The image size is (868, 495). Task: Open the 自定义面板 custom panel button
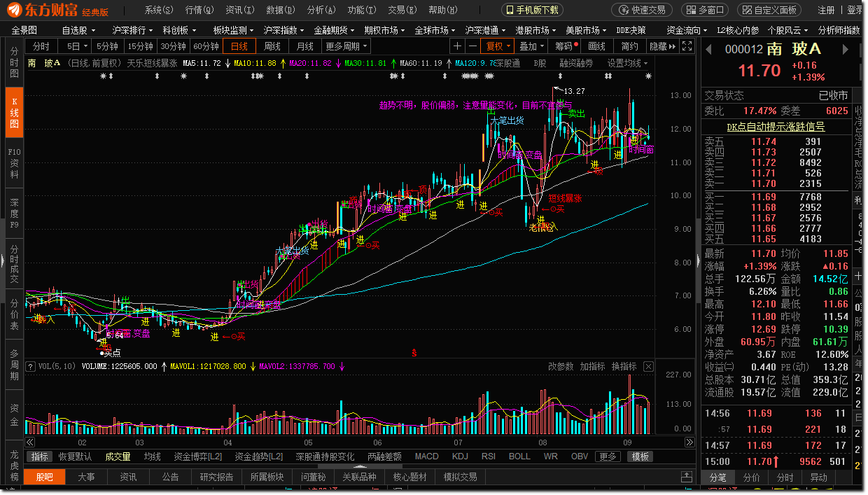pos(769,10)
